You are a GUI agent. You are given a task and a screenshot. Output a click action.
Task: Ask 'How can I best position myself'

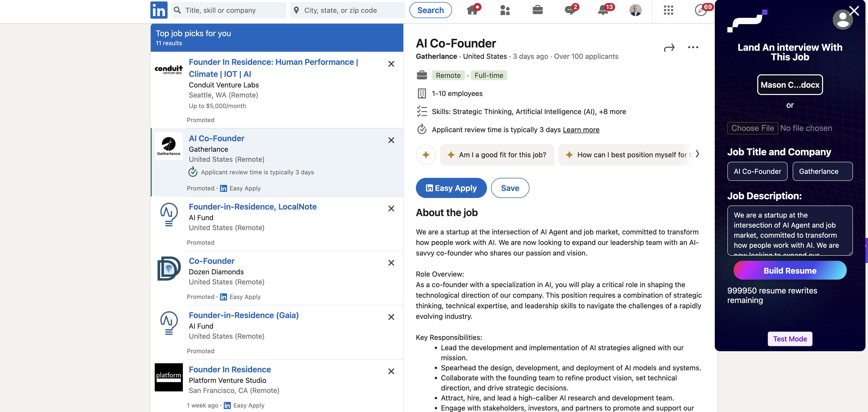(625, 155)
